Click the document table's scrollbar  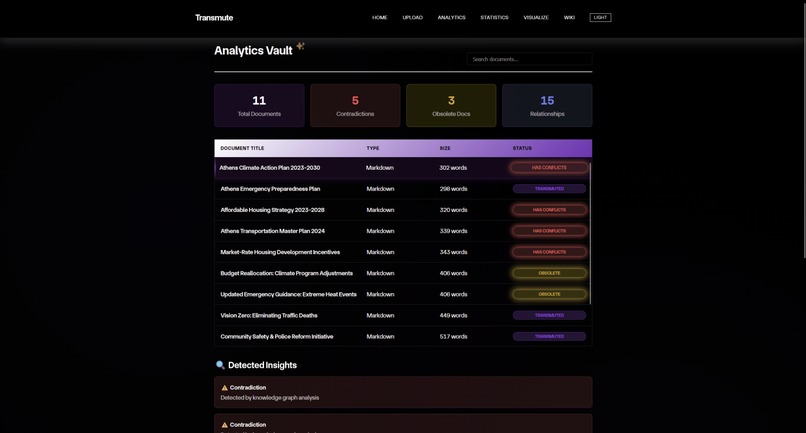tap(590, 233)
